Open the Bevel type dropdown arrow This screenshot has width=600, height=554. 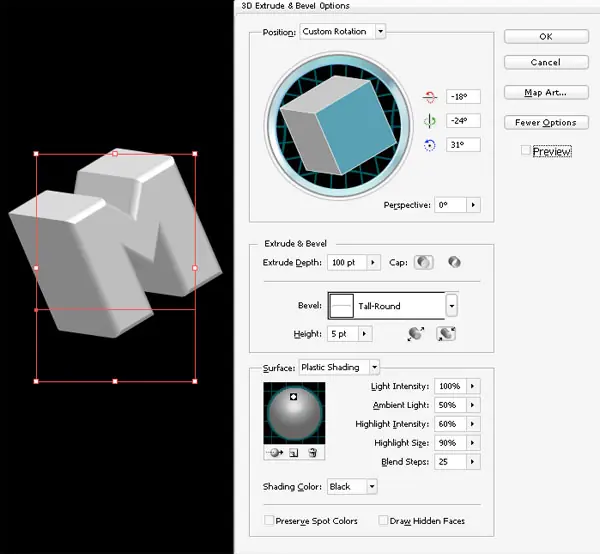tap(452, 305)
